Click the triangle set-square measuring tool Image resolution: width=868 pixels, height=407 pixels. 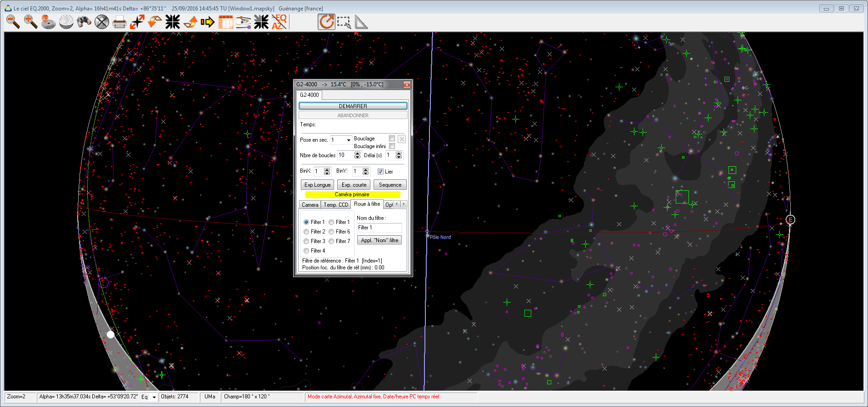click(x=361, y=22)
